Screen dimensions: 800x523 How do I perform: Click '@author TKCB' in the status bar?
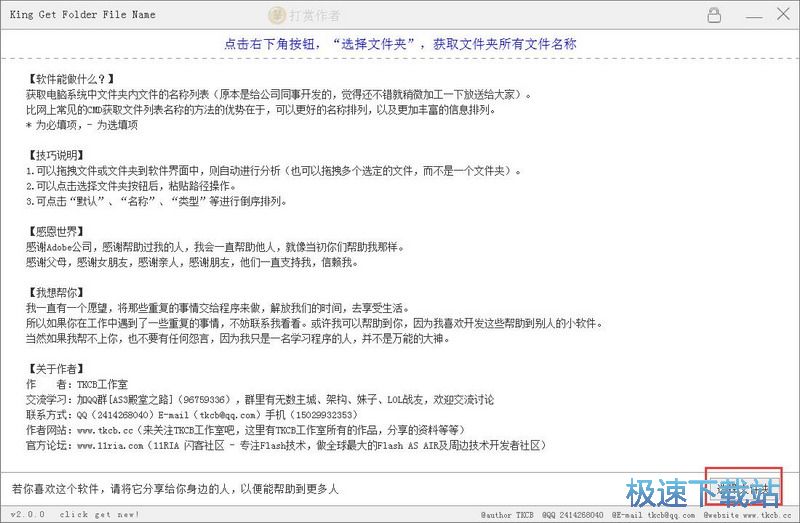507,515
